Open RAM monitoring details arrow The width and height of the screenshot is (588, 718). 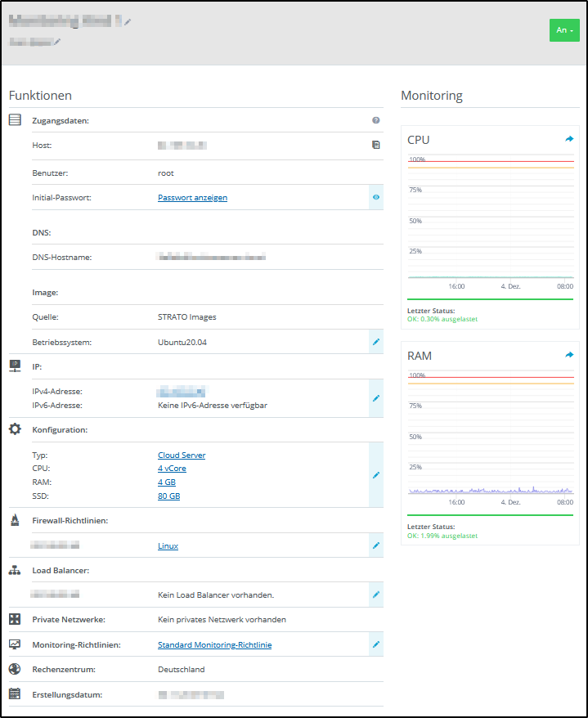click(x=569, y=354)
